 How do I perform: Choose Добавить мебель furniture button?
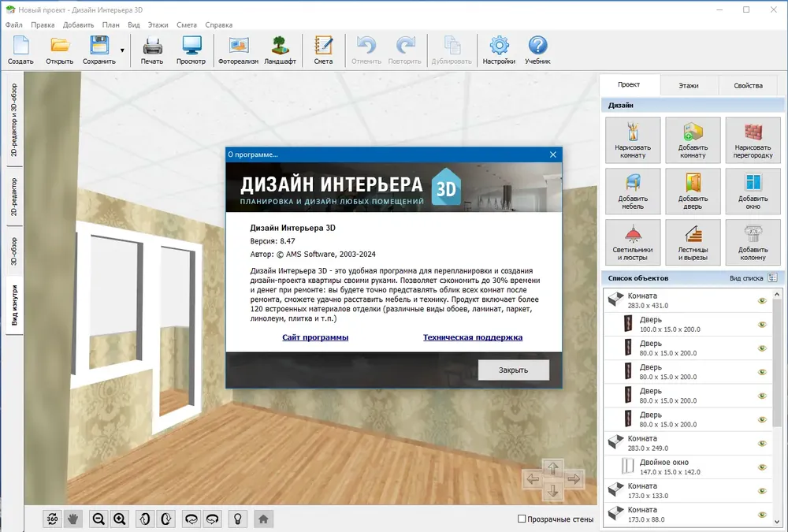[633, 191]
